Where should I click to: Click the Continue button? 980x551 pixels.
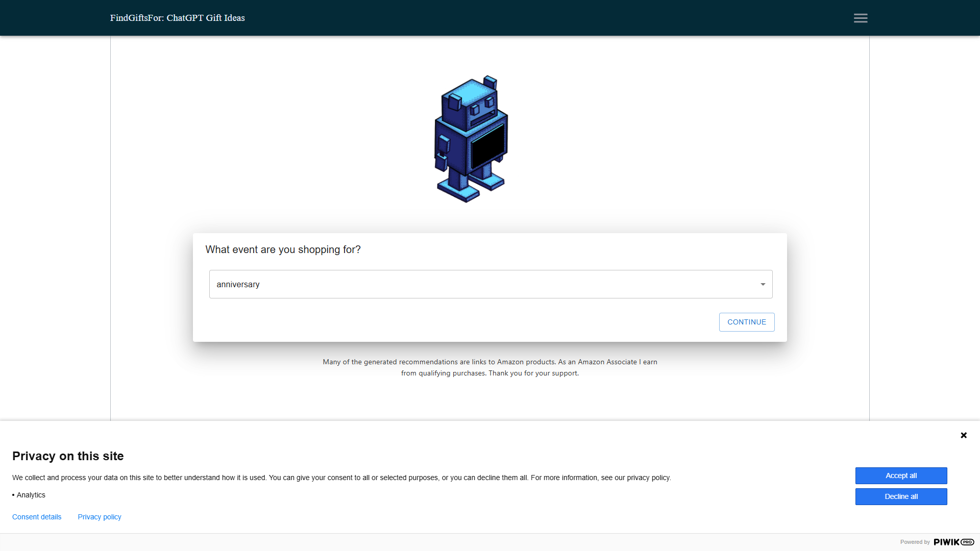point(747,322)
